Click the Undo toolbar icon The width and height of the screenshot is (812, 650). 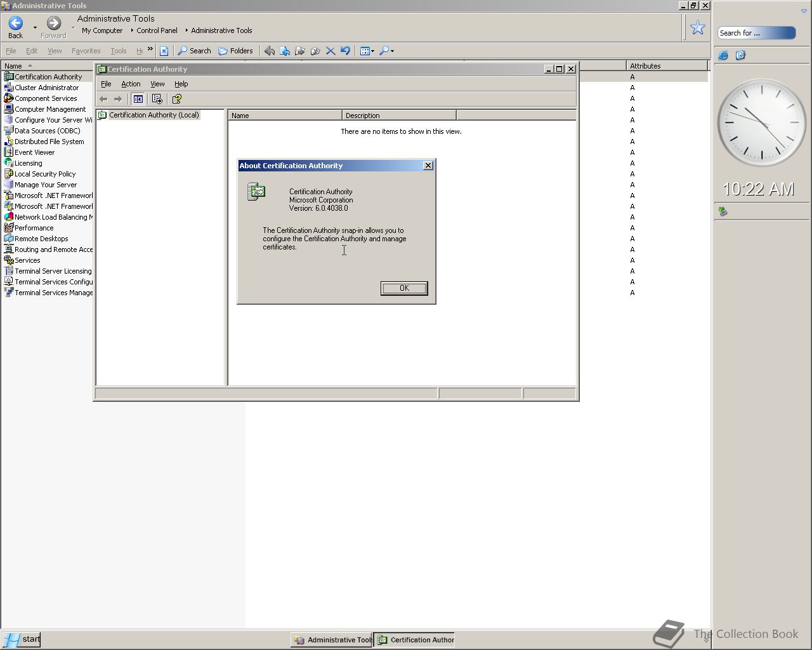click(345, 51)
